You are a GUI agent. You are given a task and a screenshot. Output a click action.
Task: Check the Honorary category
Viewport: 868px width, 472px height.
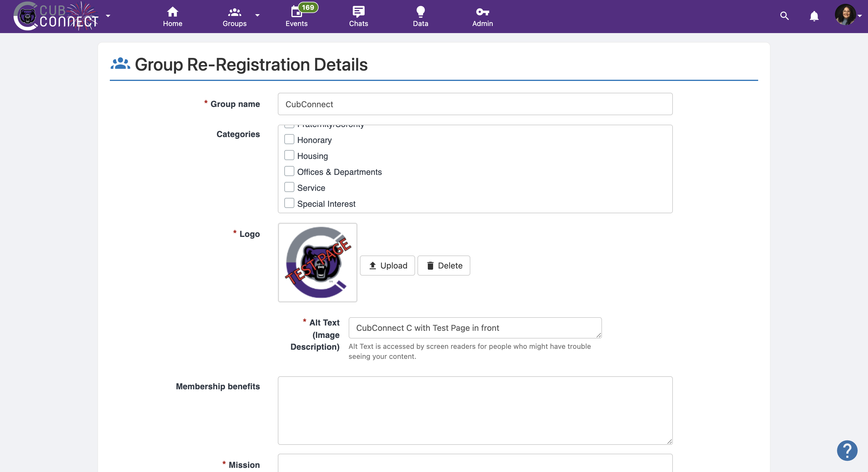point(289,139)
